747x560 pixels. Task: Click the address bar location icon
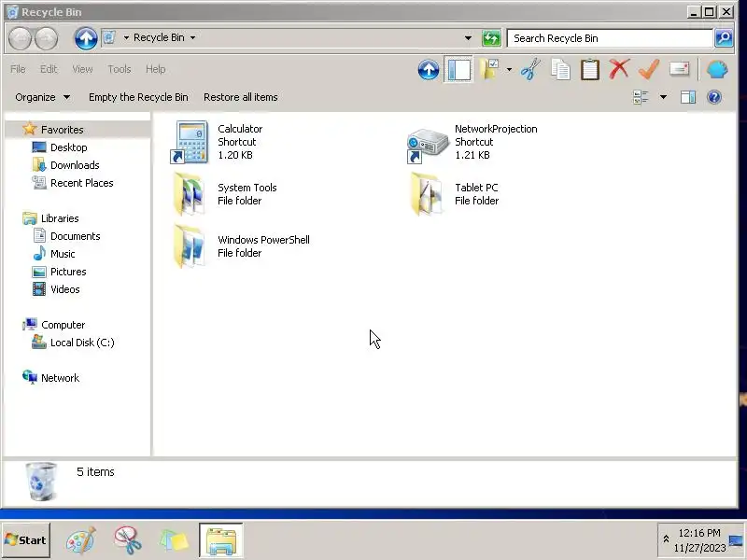109,37
